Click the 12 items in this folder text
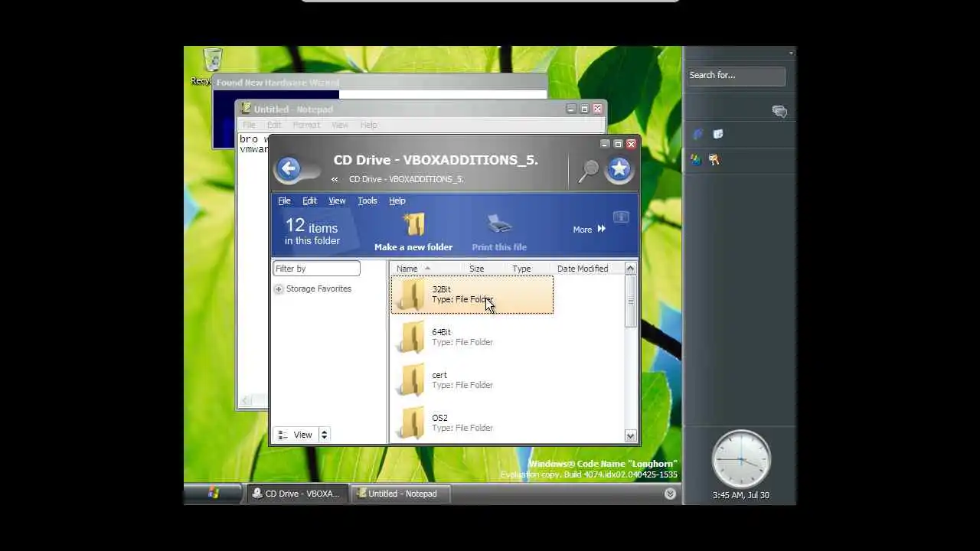980x551 pixels. 312,231
